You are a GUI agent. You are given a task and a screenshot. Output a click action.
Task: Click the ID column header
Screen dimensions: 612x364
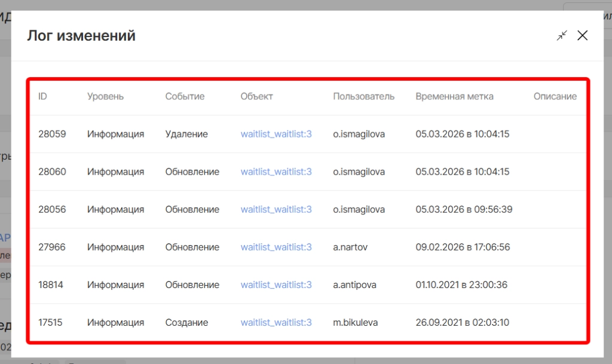pos(43,96)
